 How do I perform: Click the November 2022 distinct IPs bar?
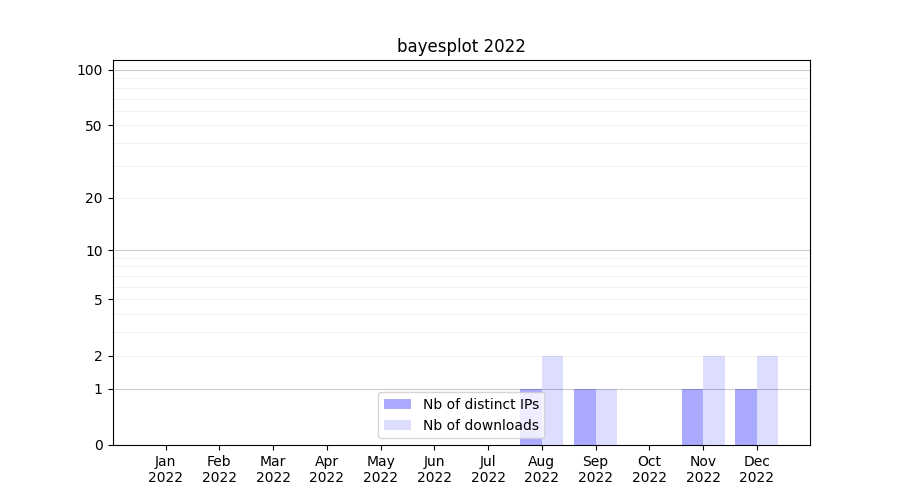692,416
